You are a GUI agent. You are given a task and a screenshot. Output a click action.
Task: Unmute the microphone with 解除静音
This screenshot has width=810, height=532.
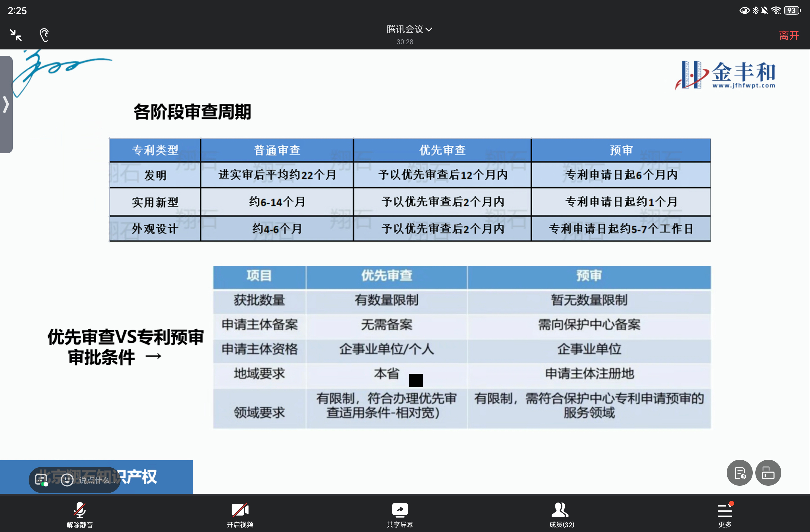tap(80, 514)
